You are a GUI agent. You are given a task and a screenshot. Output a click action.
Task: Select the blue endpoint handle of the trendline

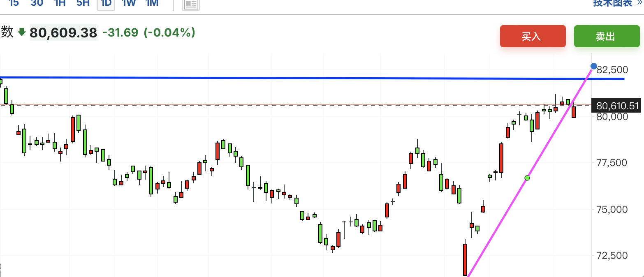pos(594,66)
